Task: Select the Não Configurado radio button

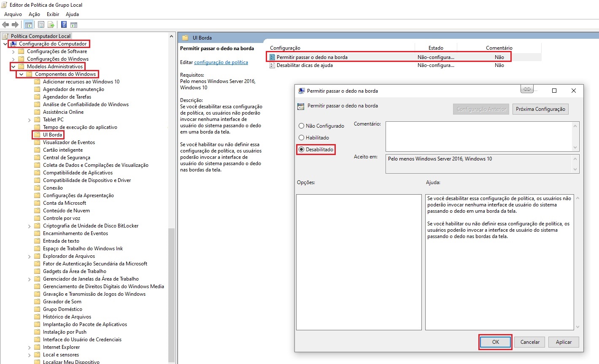Action: (x=301, y=126)
